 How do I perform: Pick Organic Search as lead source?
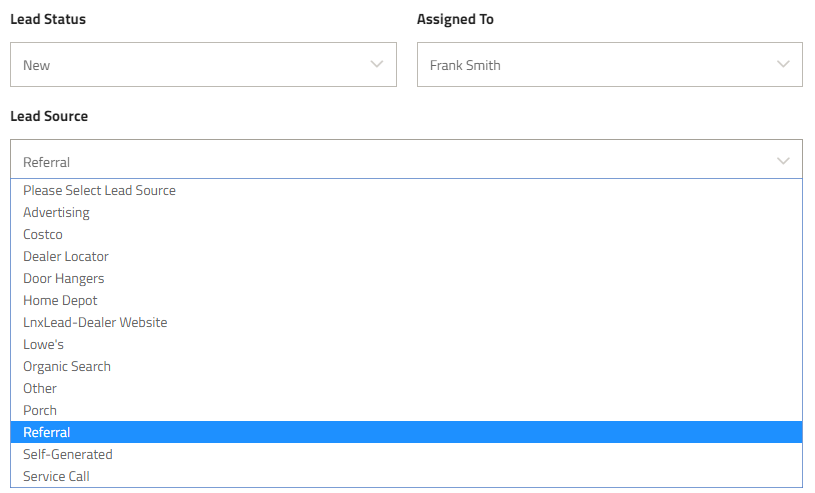406,366
